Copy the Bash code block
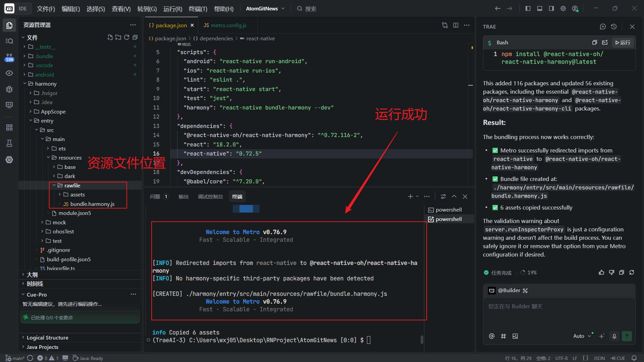Image resolution: width=644 pixels, height=362 pixels. 594,42
